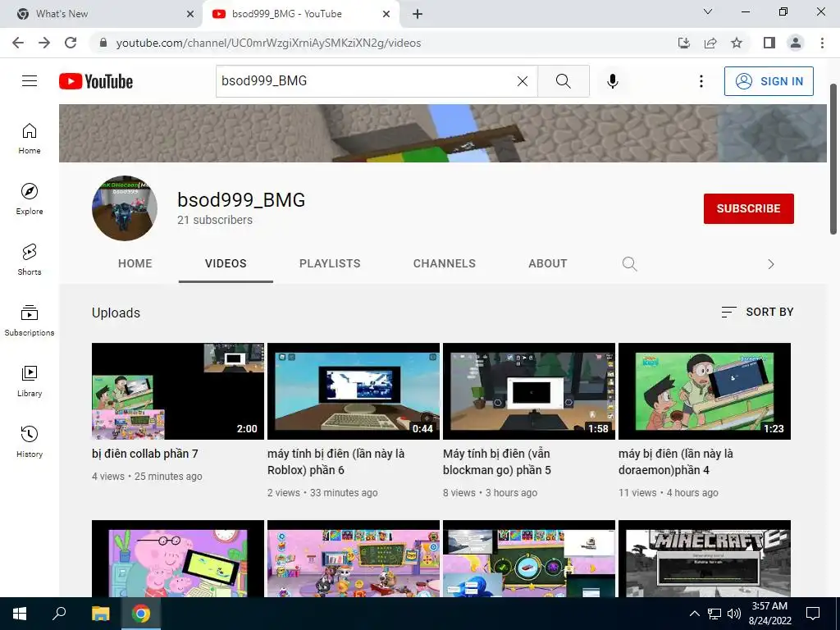Open video title blockman go phần 5

(x=496, y=462)
